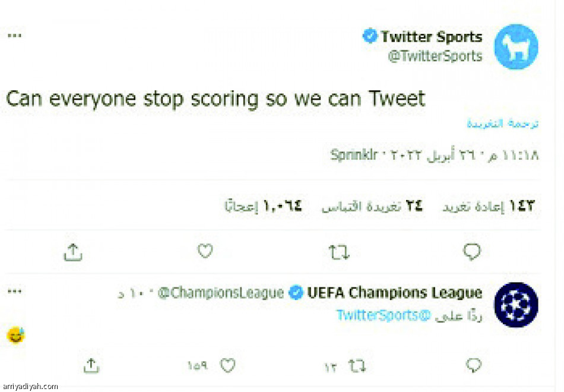Screen dimensions: 564x392
Task: Reply to the Twitter Sports tweet
Action: [x=472, y=252]
